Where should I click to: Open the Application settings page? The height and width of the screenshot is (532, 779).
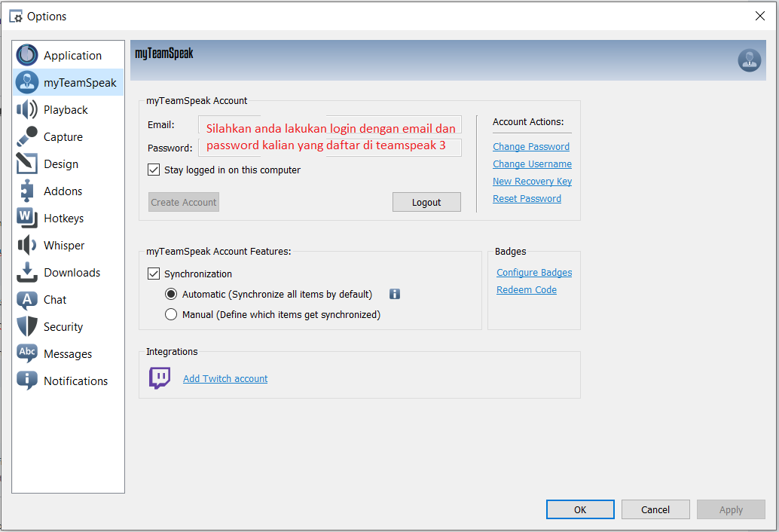coord(68,55)
